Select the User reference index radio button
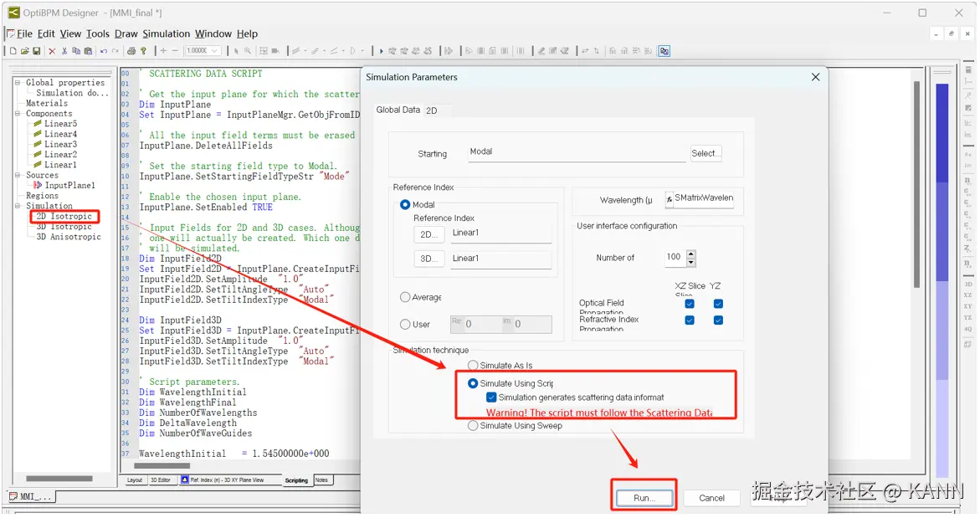The width and height of the screenshot is (980, 518). pos(405,325)
